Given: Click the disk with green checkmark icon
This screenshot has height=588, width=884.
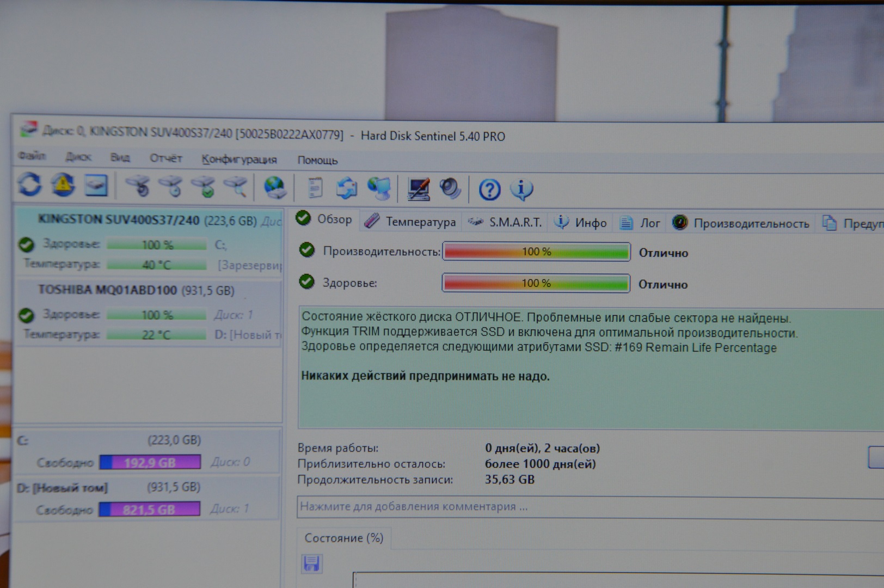Looking at the screenshot, I should [x=204, y=187].
